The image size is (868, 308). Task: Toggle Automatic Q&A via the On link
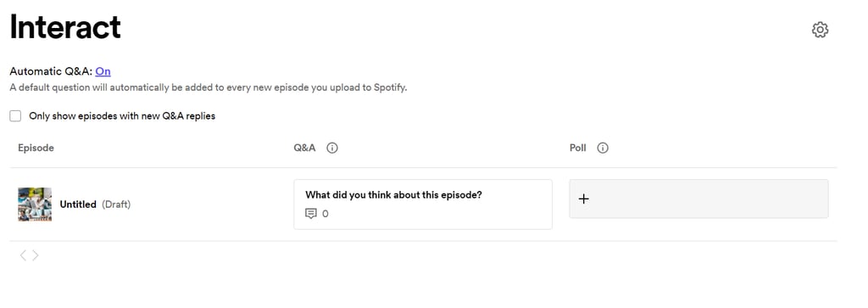(x=103, y=71)
